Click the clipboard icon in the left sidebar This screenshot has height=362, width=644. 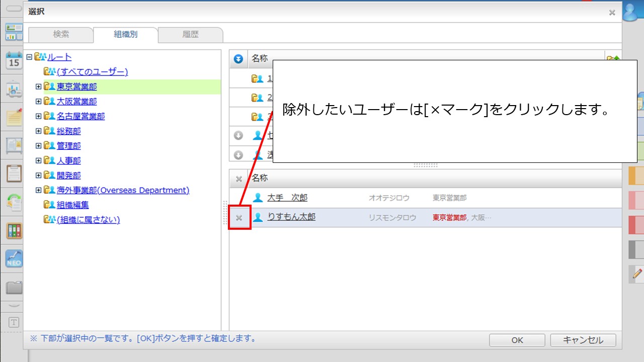point(14,173)
